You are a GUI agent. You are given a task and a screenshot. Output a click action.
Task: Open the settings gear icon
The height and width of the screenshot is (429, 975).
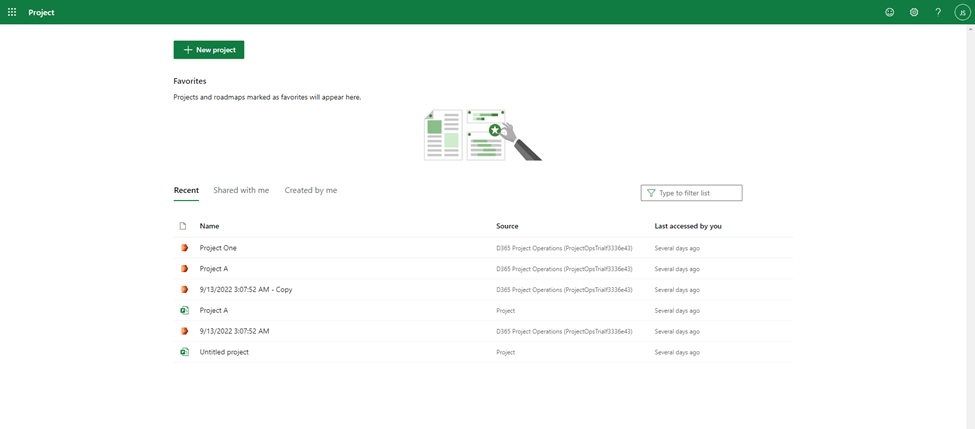click(914, 12)
